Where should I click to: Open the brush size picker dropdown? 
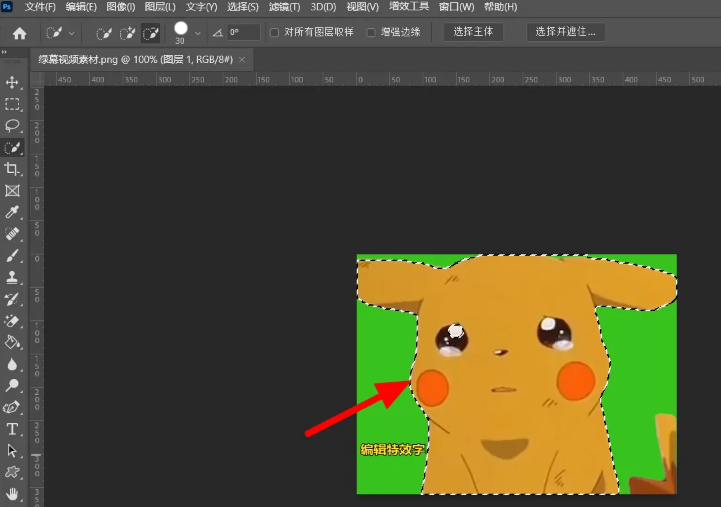click(x=197, y=33)
